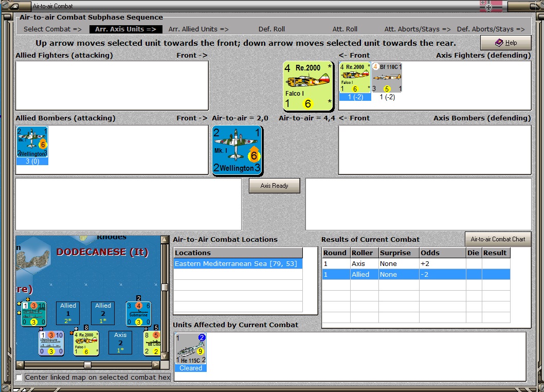This screenshot has width=544, height=392.
Task: Select the Round 1 Axis result row
Action: point(416,263)
